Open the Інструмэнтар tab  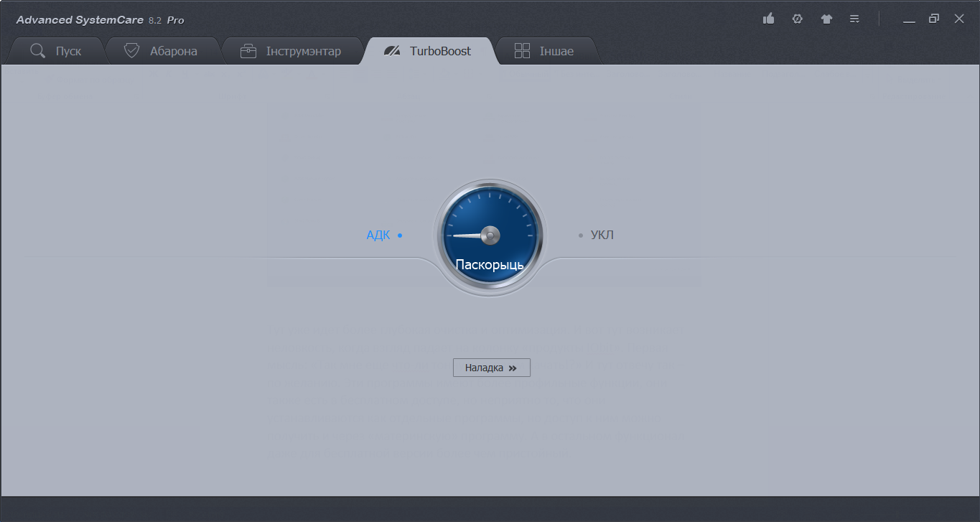(291, 51)
